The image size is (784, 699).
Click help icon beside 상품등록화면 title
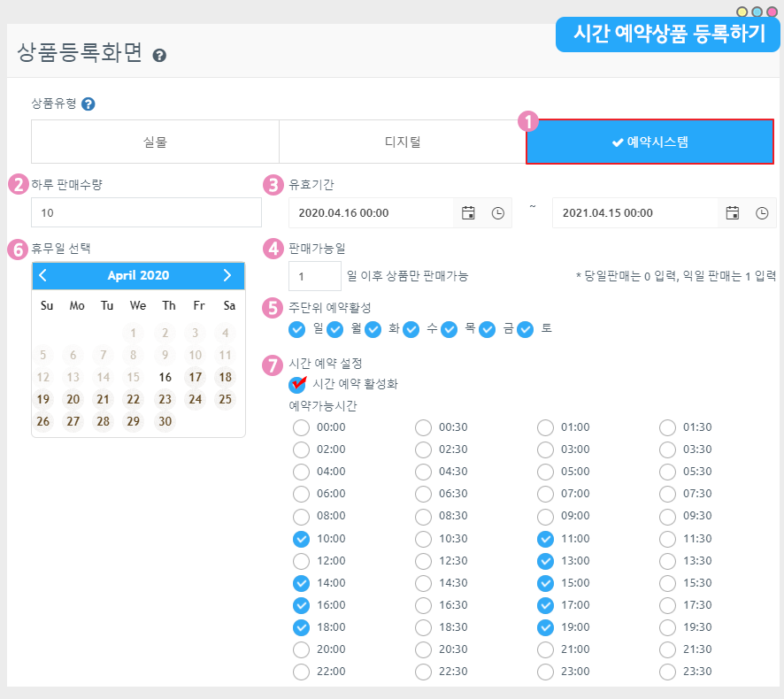159,55
